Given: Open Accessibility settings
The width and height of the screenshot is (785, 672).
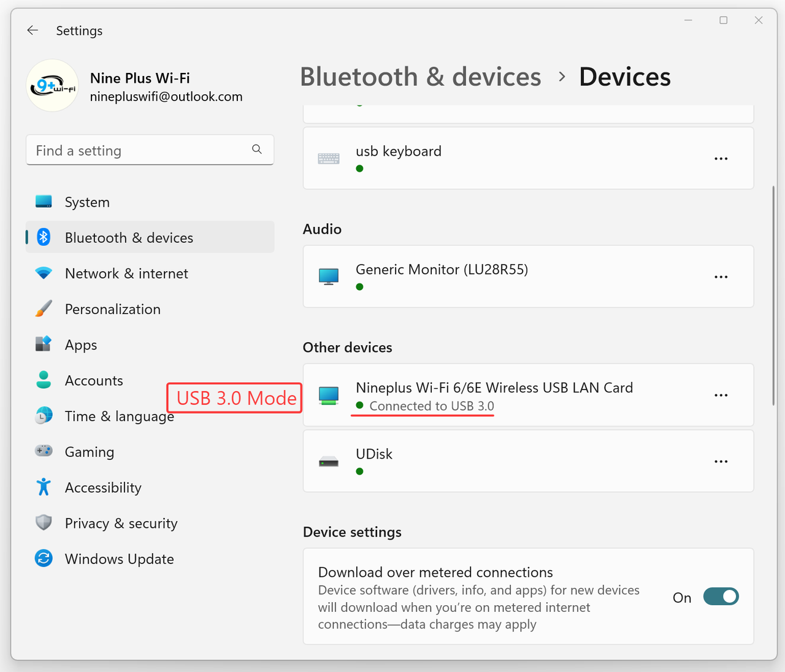Looking at the screenshot, I should (x=150, y=487).
